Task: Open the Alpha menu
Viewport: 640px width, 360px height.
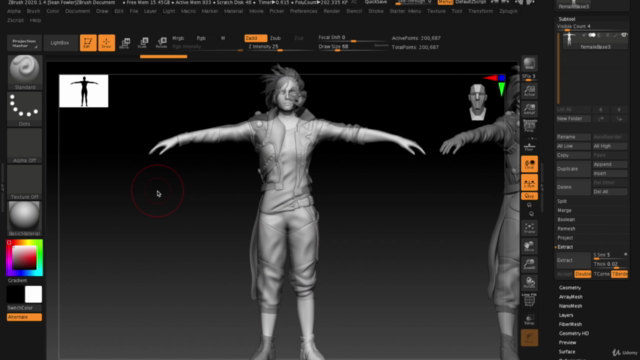Action: click(14, 11)
